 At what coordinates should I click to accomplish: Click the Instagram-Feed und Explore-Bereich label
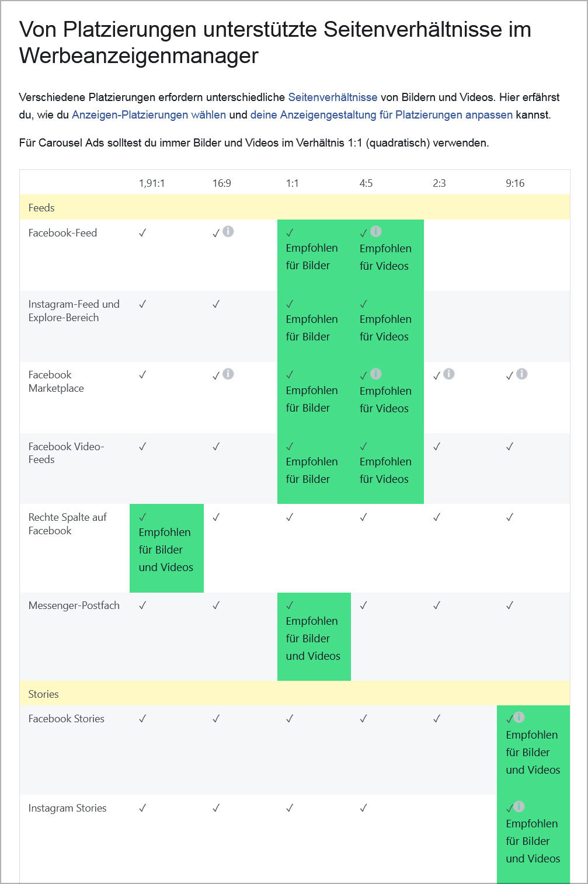74,311
